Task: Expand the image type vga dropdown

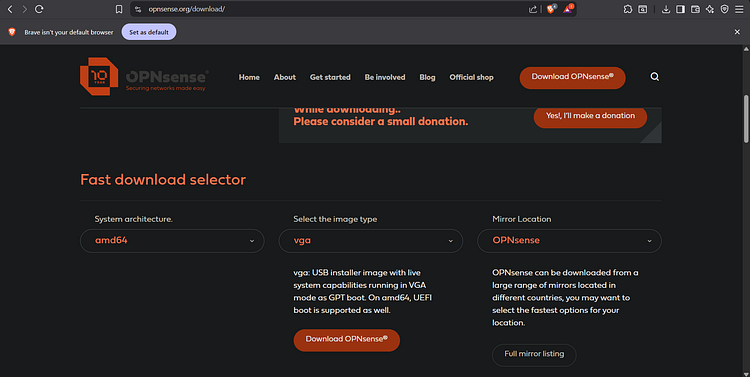Action: 371,241
